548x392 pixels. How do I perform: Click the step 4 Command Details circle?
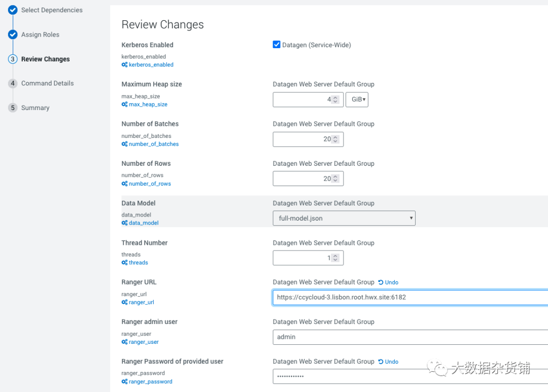coord(13,83)
